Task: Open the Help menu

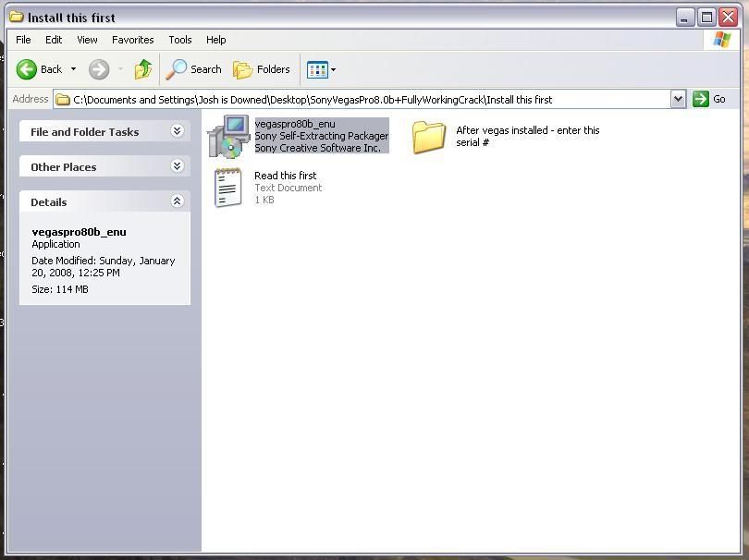Action: tap(215, 40)
